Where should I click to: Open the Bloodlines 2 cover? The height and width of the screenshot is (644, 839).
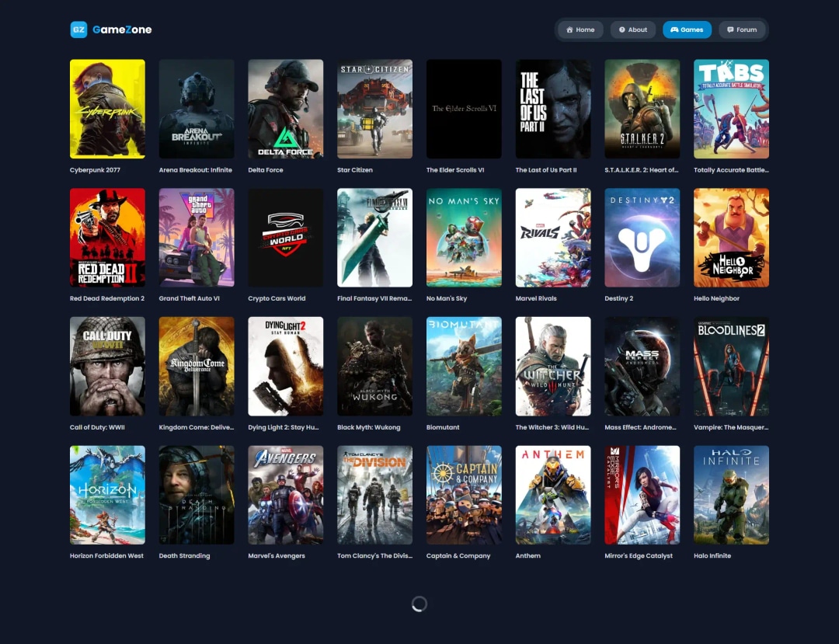[732, 367]
